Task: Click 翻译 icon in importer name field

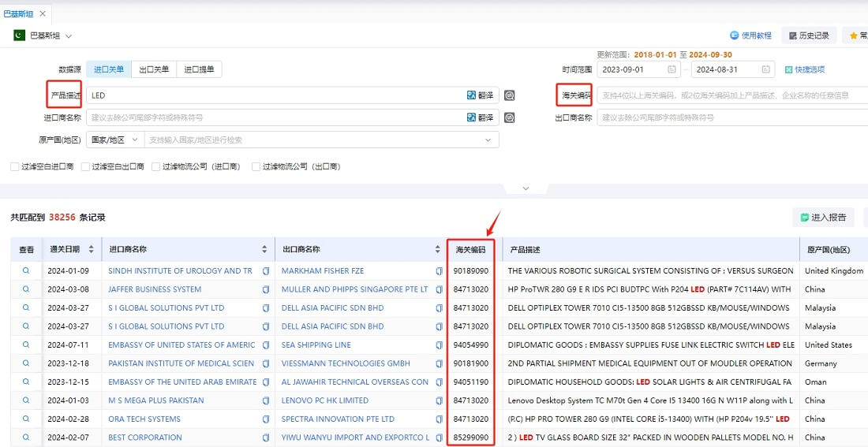Action: [480, 117]
